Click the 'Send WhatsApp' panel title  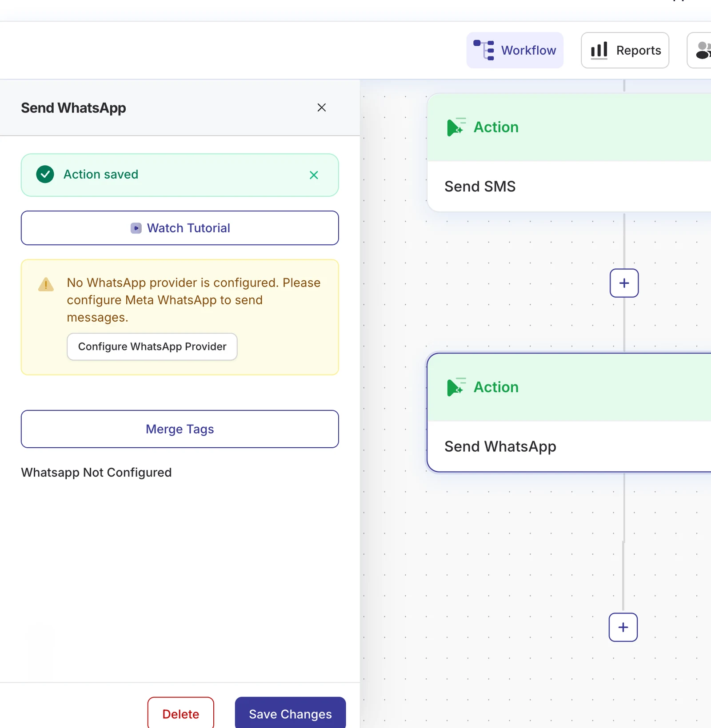tap(73, 108)
